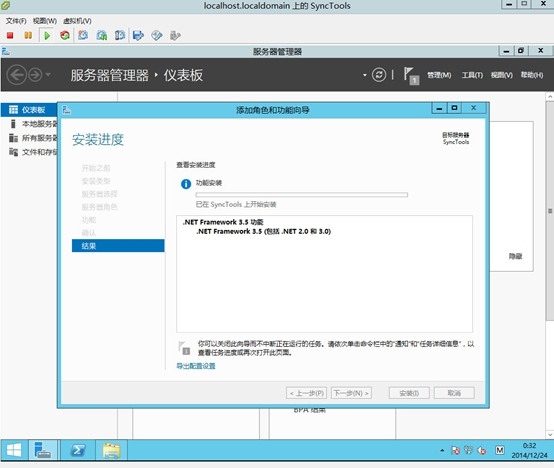Screen dimensions: 554x468
Task: Open 视图(W) menu in VM console
Action: coord(45,21)
